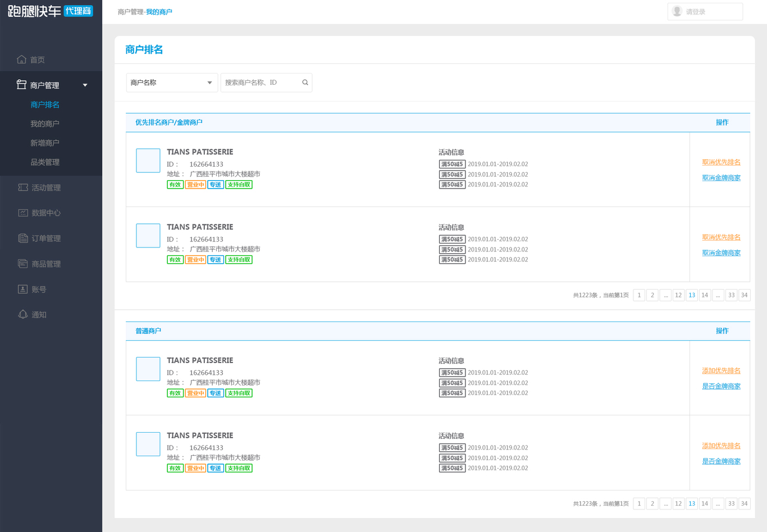Go to page 2 in priority merchants pagination
The width and height of the screenshot is (767, 532).
(x=652, y=295)
